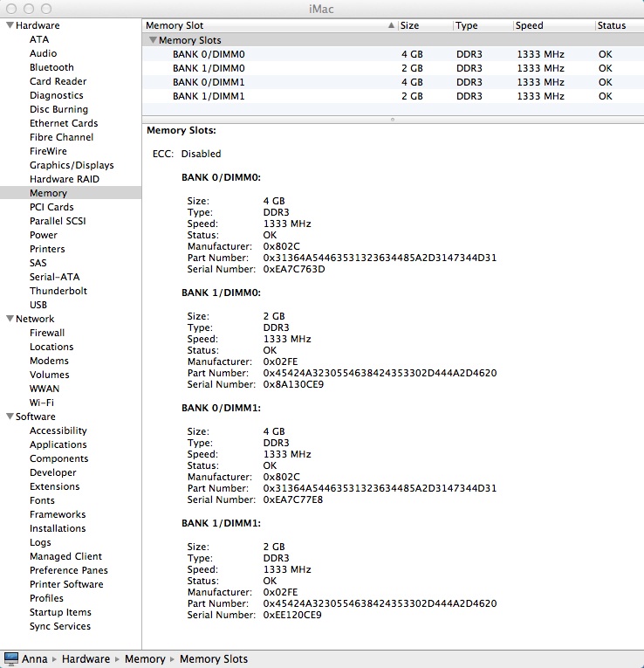The width and height of the screenshot is (644, 668).
Task: Select FireWire in the sidebar
Action: click(x=48, y=151)
